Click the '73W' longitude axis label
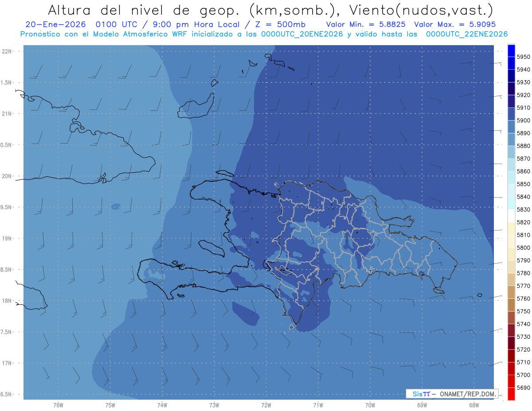Image resolution: width=532 pixels, height=411 pixels. coord(214,405)
